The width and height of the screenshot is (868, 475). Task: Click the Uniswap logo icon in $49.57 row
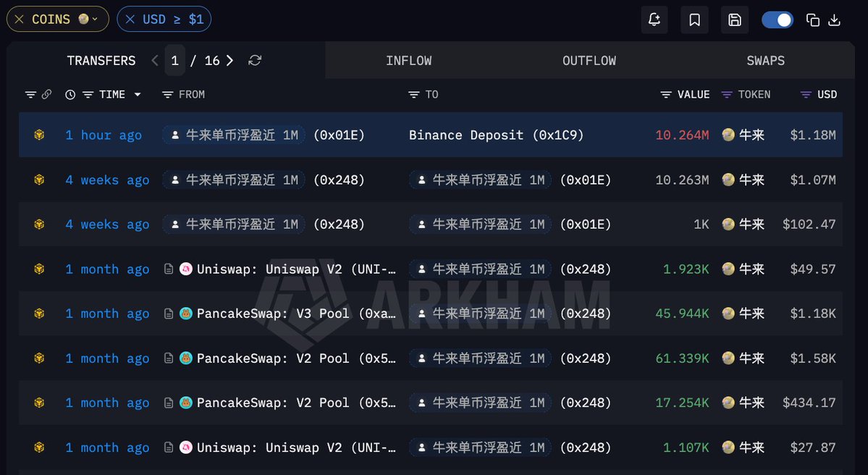coord(186,269)
